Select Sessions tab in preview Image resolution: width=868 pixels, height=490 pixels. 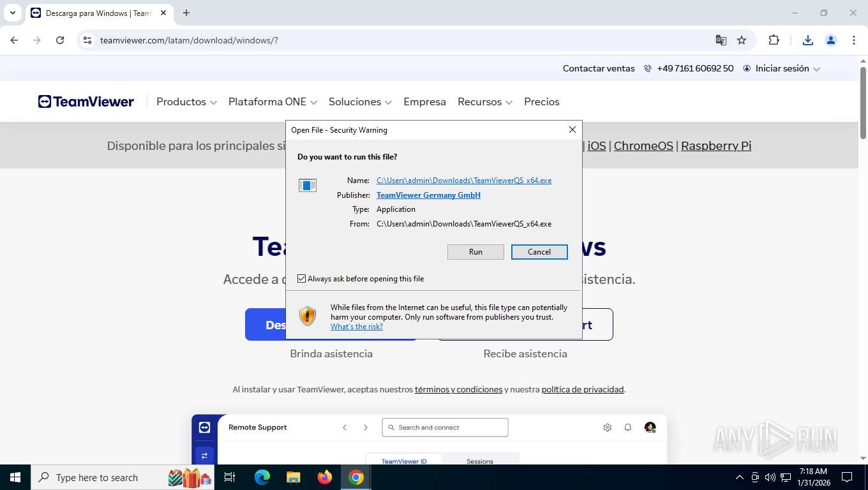point(480,461)
